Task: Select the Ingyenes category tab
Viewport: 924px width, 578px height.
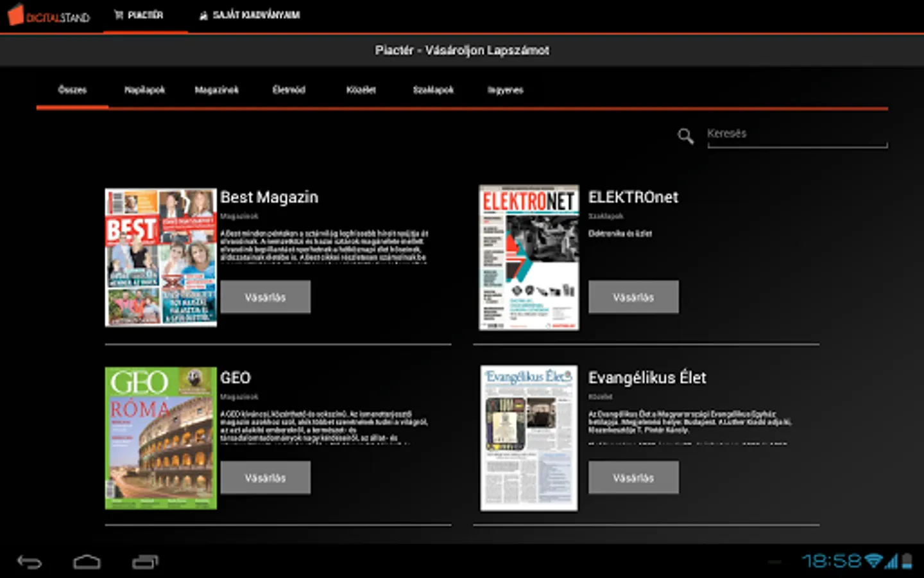Action: tap(505, 90)
